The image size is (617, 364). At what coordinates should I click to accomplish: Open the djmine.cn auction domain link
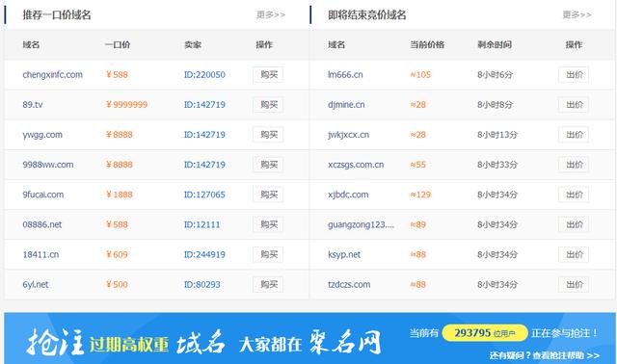346,105
